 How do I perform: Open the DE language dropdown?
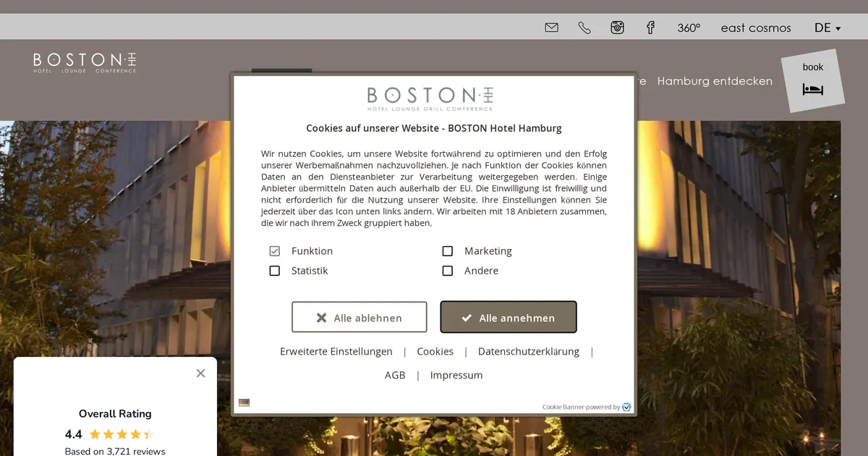click(x=827, y=28)
